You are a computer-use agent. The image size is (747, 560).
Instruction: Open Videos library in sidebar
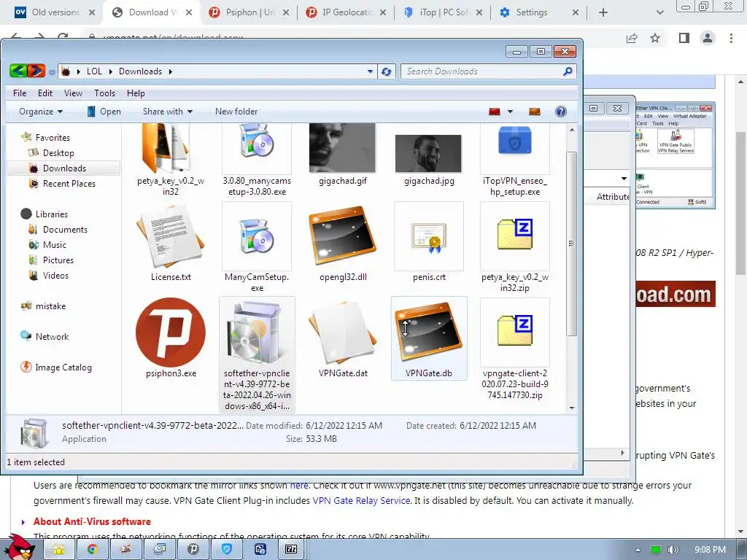[x=55, y=275]
